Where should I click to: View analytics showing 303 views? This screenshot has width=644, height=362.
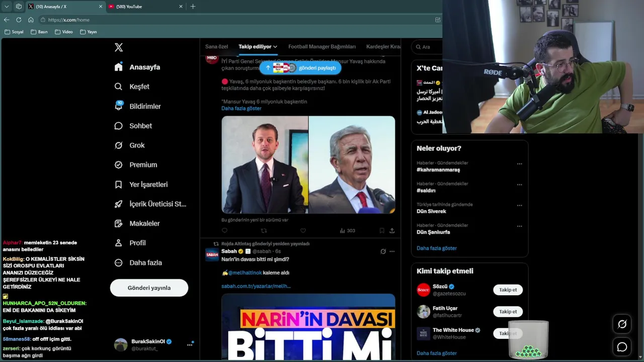347,230
